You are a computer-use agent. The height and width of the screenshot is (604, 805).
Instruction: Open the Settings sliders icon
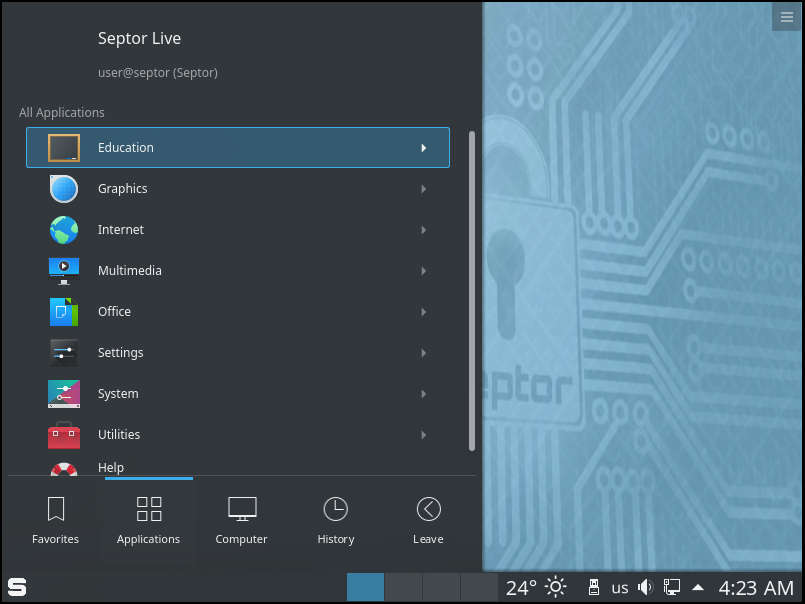[64, 352]
